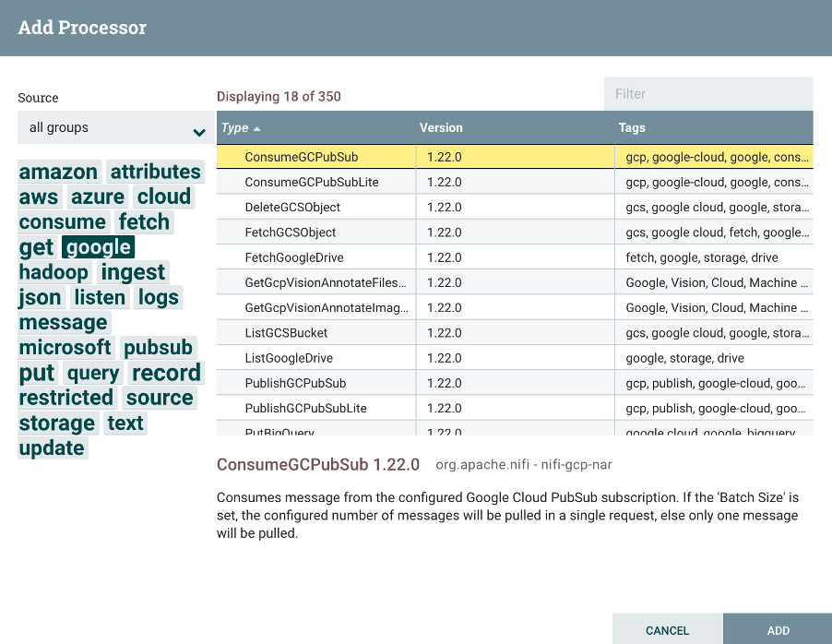The height and width of the screenshot is (644, 832).
Task: Select the ListGCSBucket processor row
Action: 515,333
